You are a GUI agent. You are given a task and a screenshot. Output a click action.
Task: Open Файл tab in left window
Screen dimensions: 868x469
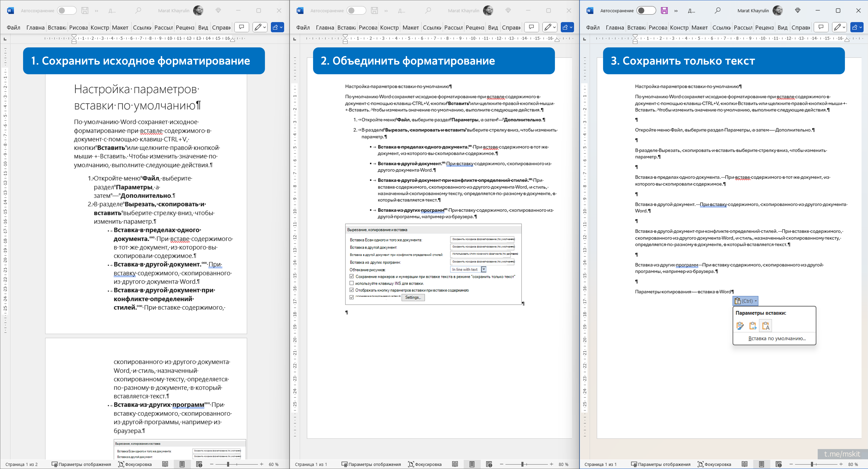(13, 27)
